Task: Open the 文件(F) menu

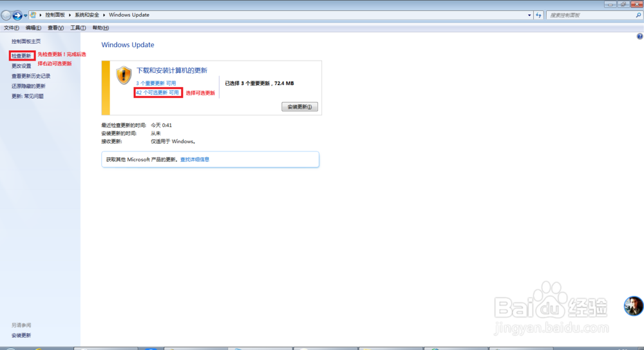Action: (12, 28)
